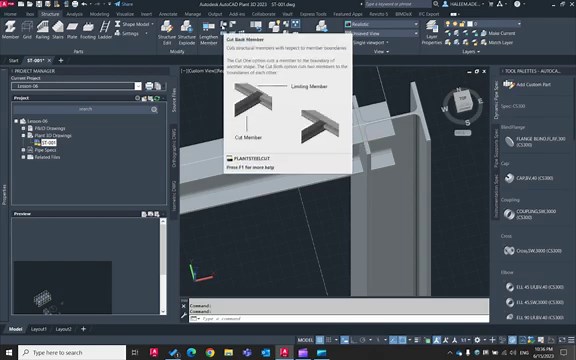Select the COUPLING,SW,3000 palette item
The width and height of the screenshot is (576, 360).
tap(530, 214)
